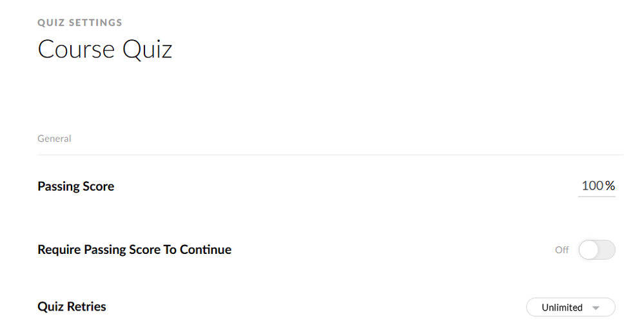The height and width of the screenshot is (328, 644).
Task: Click the round knob of the Off switch
Action: pos(589,250)
